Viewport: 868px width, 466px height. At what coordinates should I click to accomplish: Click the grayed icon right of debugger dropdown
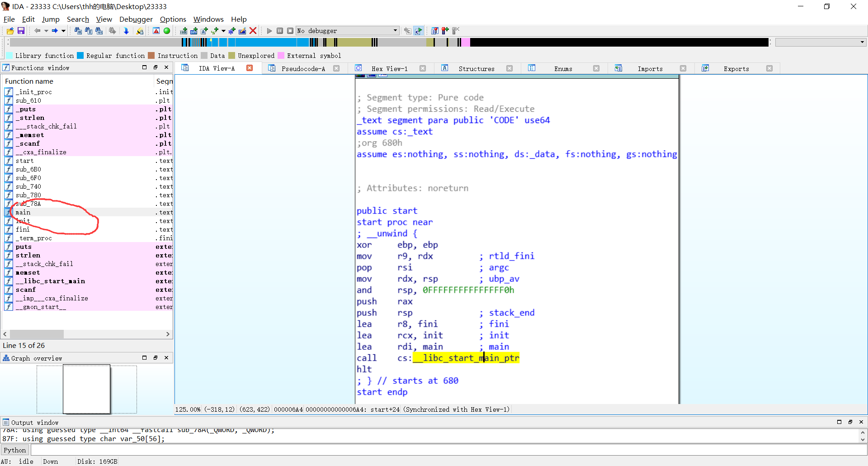[407, 31]
